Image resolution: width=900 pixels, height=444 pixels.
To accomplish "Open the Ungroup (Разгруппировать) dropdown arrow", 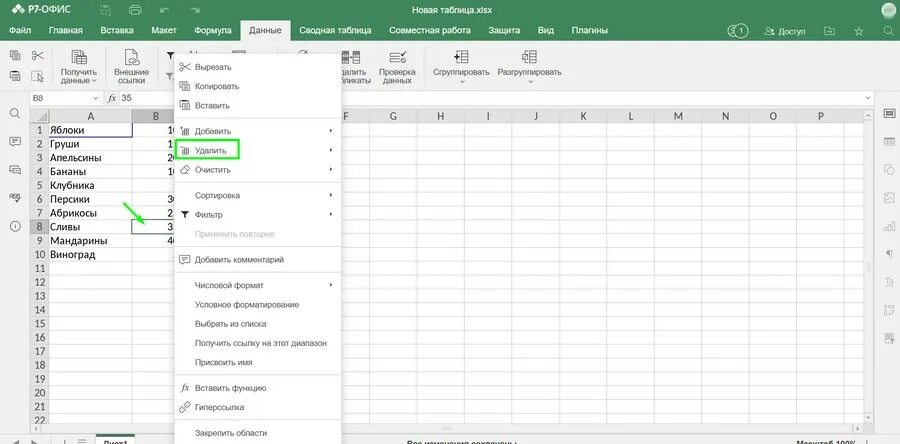I will click(529, 82).
